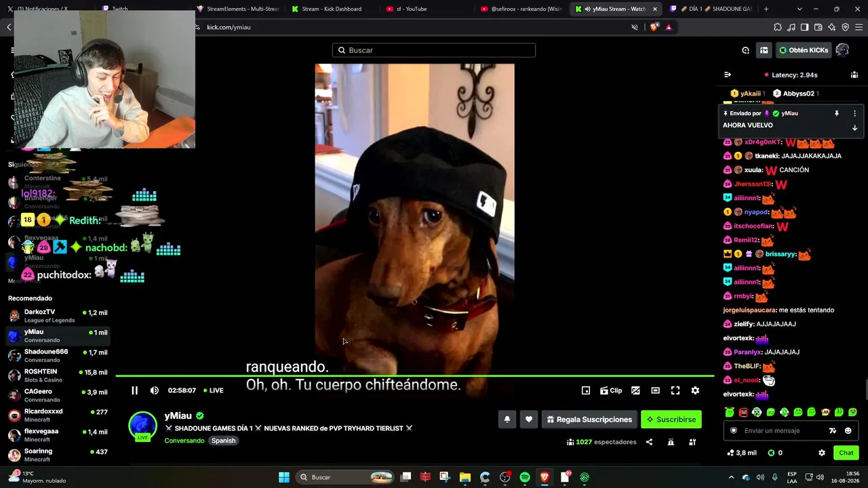Open browser hamburger menu
Image resolution: width=868 pixels, height=488 pixels.
pos(859,27)
